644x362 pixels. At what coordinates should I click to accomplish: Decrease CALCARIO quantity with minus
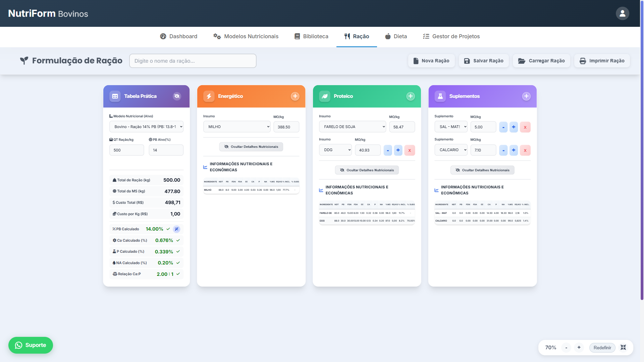503,150
